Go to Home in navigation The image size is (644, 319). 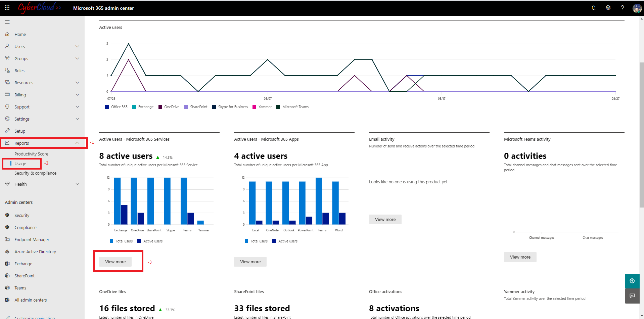click(x=20, y=34)
